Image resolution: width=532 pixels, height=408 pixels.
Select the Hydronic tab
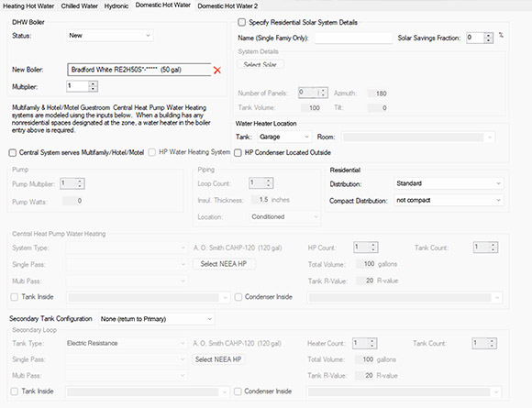pyautogui.click(x=116, y=6)
